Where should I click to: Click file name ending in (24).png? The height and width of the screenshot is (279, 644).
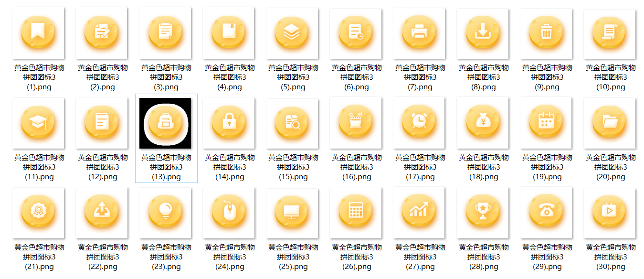[229, 257]
